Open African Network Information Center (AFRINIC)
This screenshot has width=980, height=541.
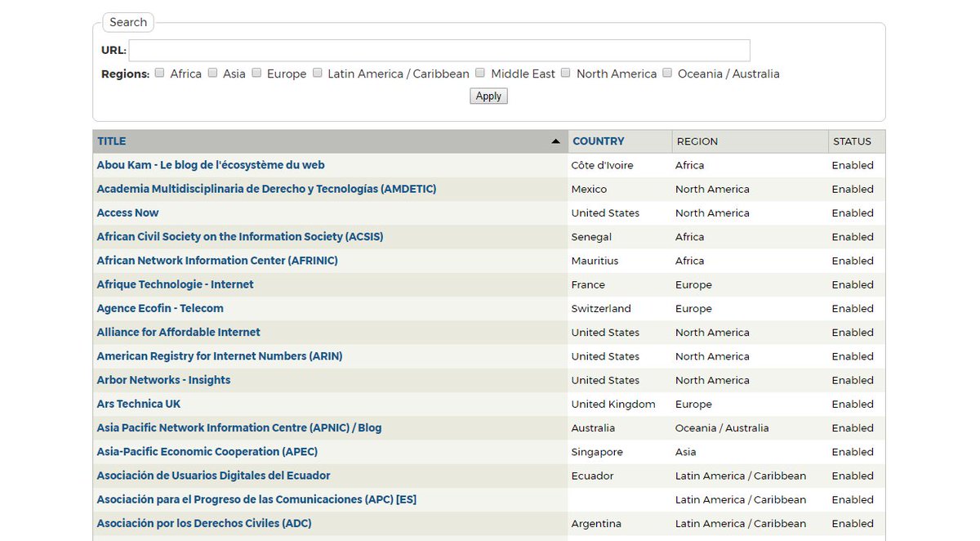(x=217, y=261)
